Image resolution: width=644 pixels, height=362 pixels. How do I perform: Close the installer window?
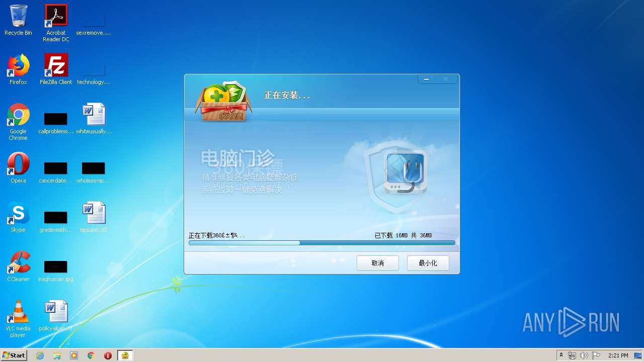click(x=446, y=79)
